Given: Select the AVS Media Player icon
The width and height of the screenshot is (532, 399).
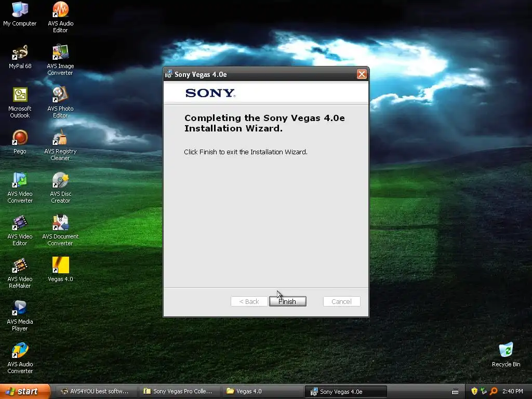Looking at the screenshot, I should (20, 315).
